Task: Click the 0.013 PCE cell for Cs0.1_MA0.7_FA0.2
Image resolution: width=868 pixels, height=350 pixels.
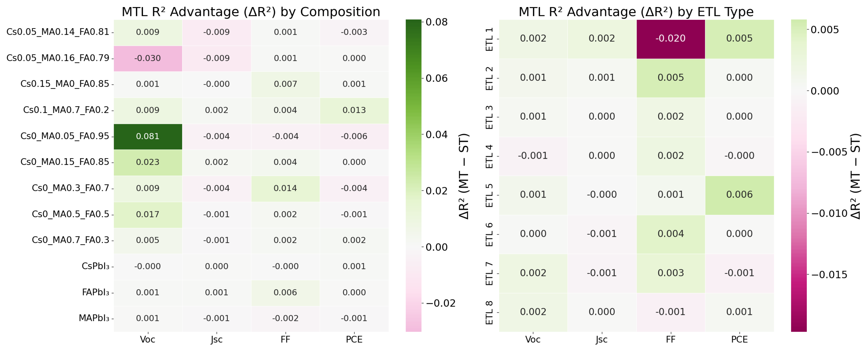Action: click(354, 111)
